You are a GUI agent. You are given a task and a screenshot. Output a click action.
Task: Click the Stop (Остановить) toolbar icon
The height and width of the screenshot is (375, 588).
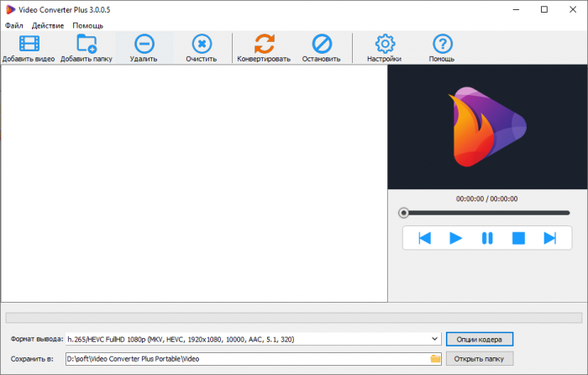point(322,44)
